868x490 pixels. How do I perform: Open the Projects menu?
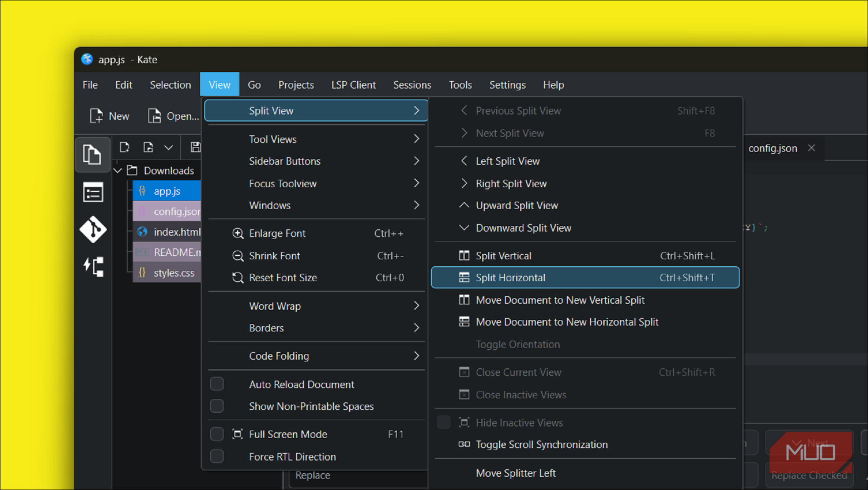[x=296, y=84]
